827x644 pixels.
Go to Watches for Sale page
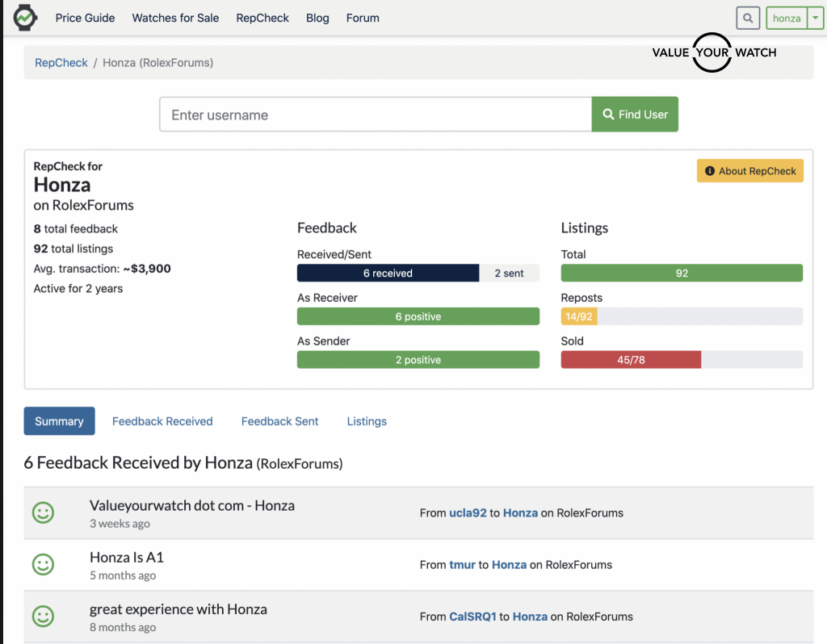point(175,18)
